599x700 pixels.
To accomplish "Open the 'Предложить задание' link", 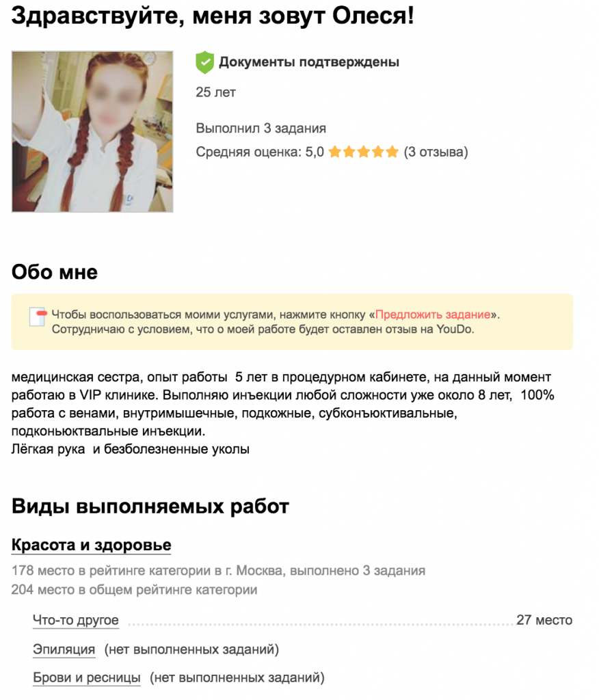I will [433, 314].
